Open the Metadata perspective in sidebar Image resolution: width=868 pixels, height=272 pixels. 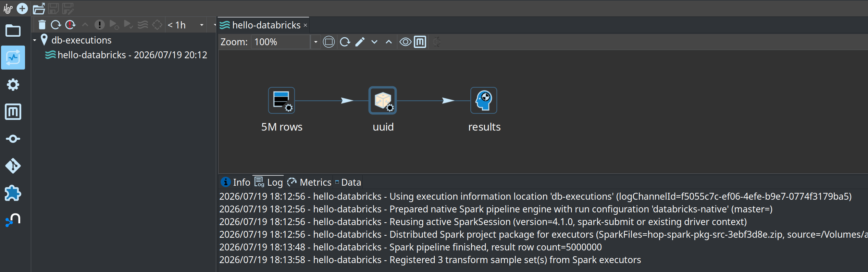coord(13,112)
